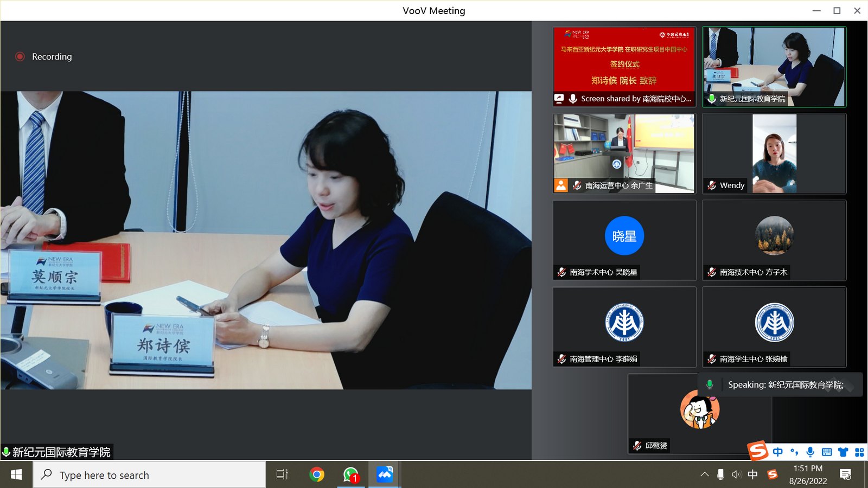
Task: Click the screen share icon on shared thumbnail
Action: point(559,99)
